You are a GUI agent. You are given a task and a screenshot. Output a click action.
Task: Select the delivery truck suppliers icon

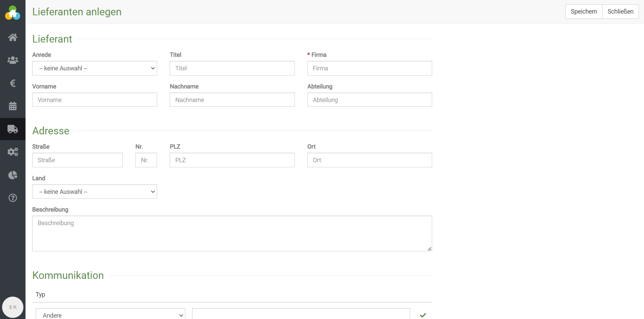(x=13, y=129)
